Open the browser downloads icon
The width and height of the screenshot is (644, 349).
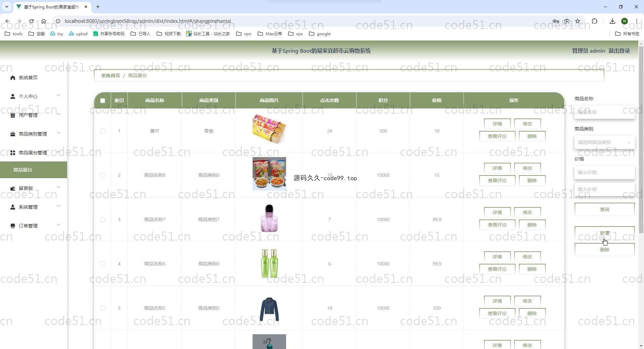612,21
